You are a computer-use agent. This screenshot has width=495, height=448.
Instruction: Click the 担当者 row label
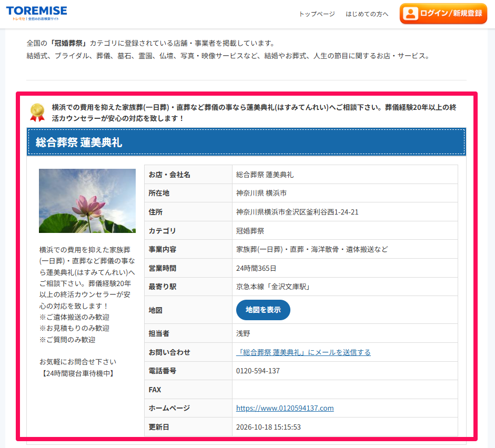click(159, 333)
